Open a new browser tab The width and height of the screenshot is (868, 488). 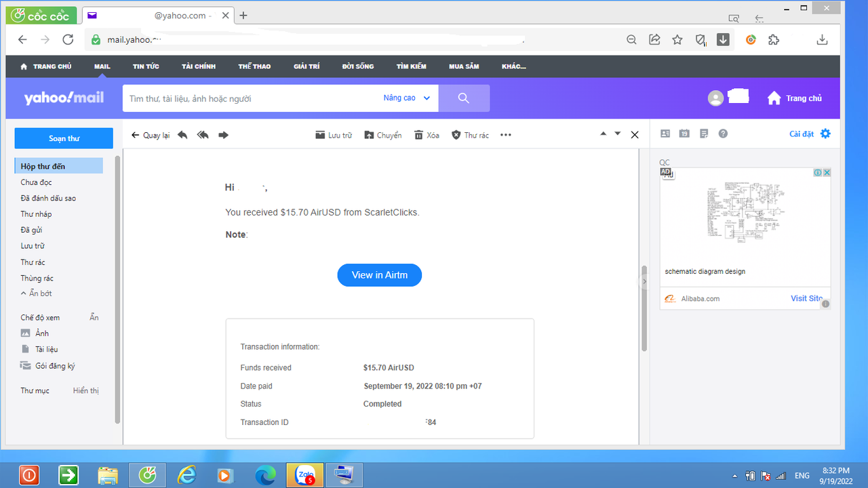click(x=243, y=15)
